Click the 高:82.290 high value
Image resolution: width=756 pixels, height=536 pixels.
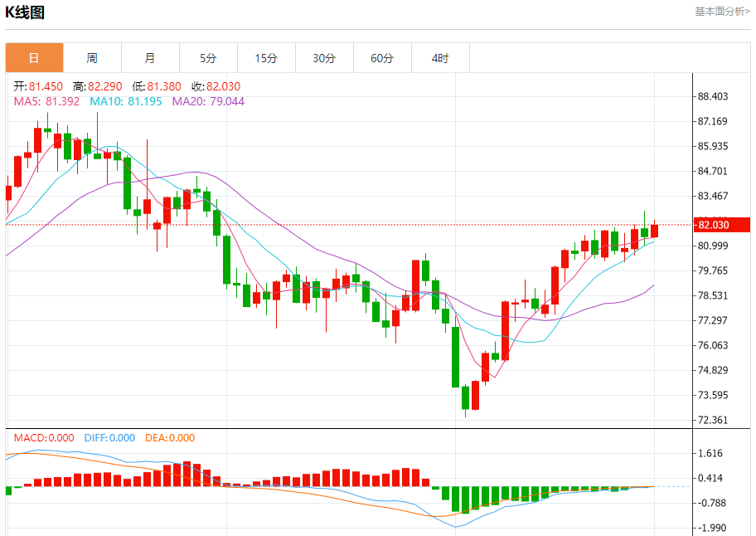click(97, 86)
